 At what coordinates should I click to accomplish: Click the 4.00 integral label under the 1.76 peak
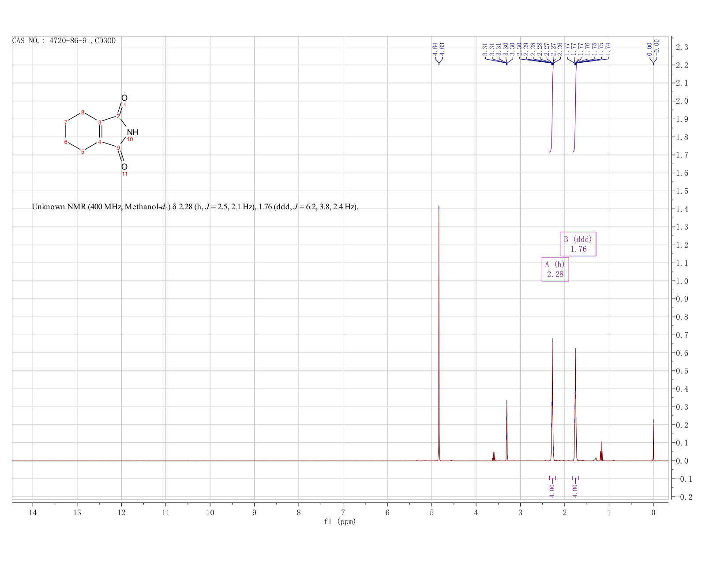(575, 490)
